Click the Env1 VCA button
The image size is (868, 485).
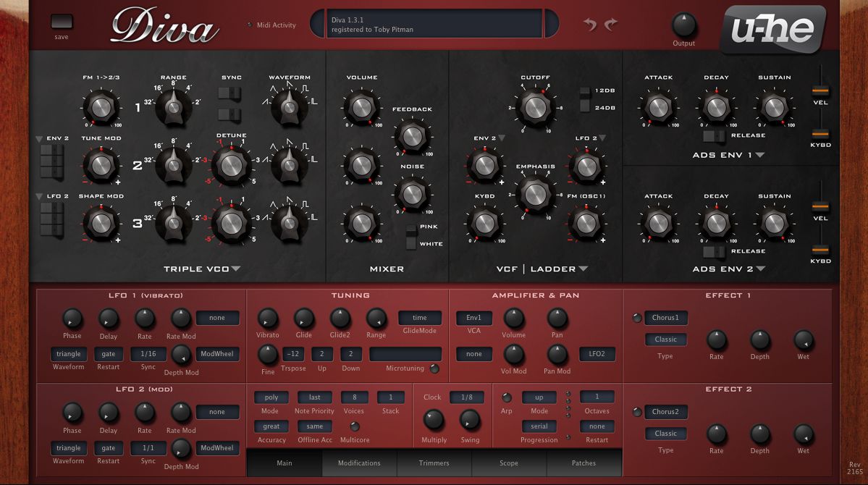[x=474, y=318]
